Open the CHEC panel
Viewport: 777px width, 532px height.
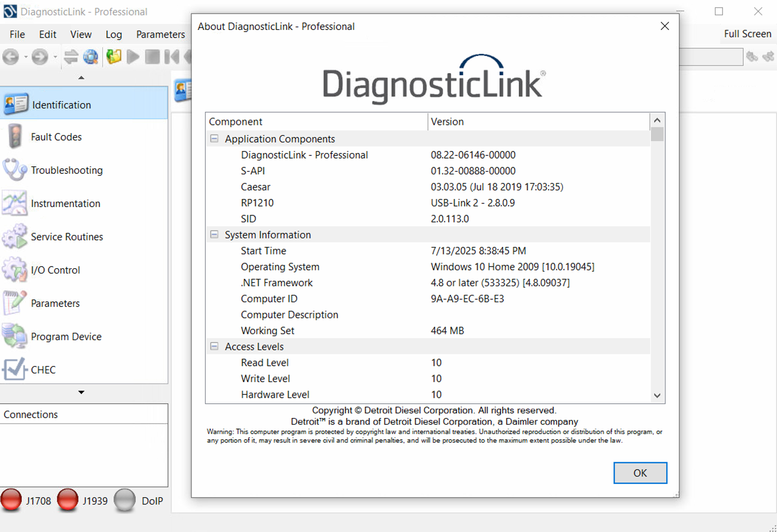(x=43, y=370)
